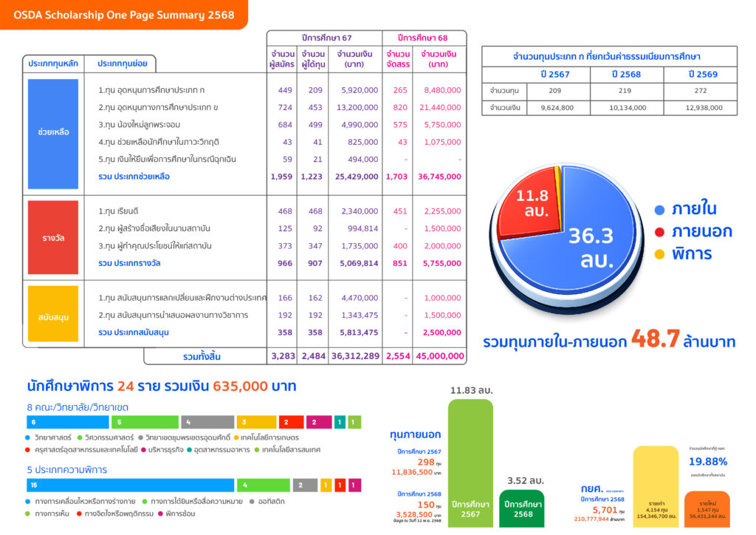The width and height of the screenshot is (756, 535).
Task: Click the blue ช่วยเหลือ category block
Action: point(53,132)
